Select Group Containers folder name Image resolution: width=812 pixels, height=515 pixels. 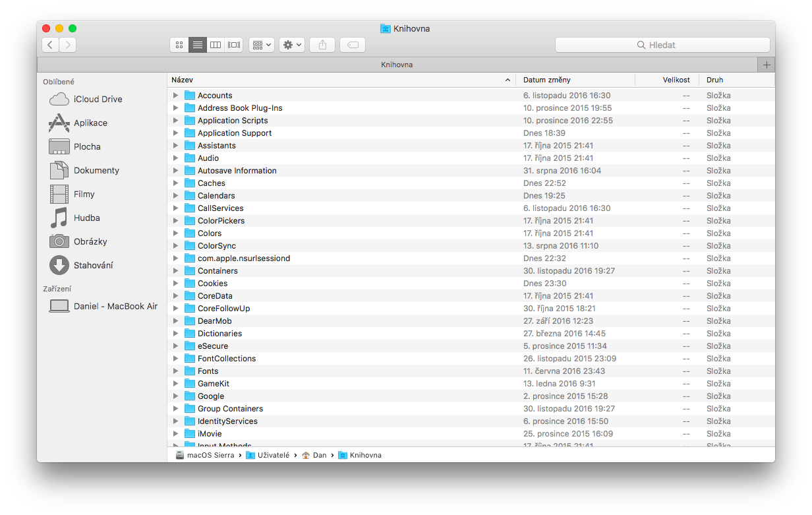point(230,409)
